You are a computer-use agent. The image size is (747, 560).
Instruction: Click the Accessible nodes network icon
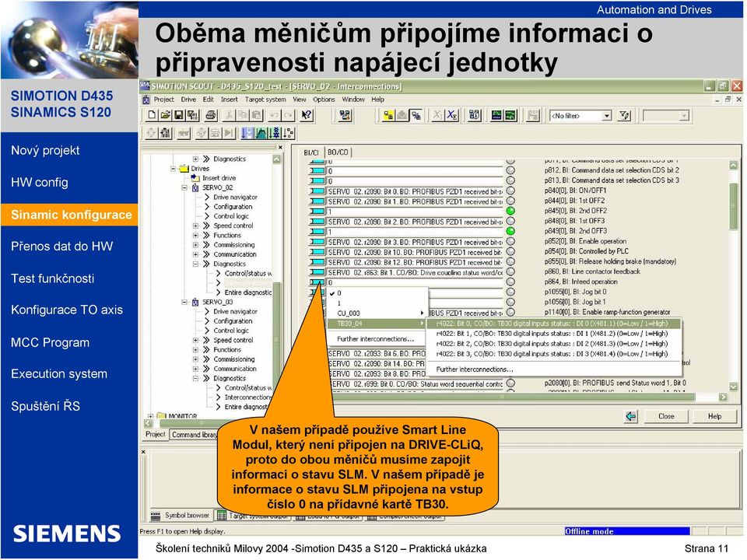[345, 115]
